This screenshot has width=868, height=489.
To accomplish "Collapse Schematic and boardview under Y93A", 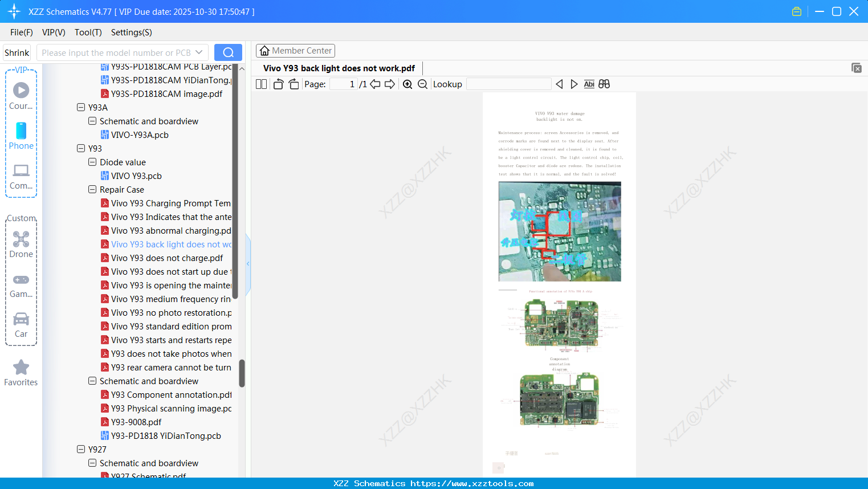I will 92,121.
